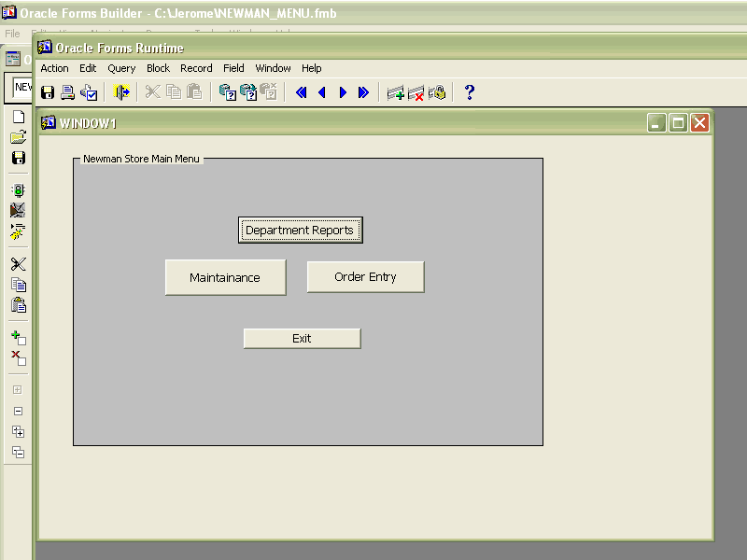Screen dimensions: 747x560
Task: Open the Record menu
Action: [x=196, y=68]
